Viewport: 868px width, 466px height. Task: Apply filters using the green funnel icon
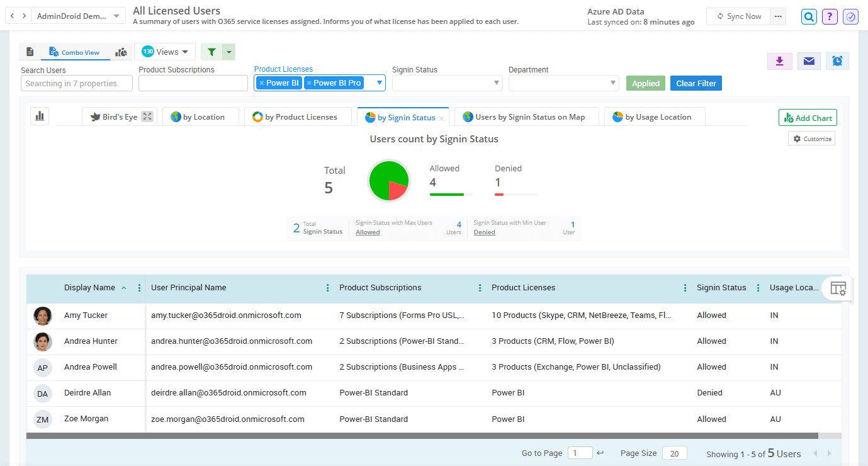211,51
